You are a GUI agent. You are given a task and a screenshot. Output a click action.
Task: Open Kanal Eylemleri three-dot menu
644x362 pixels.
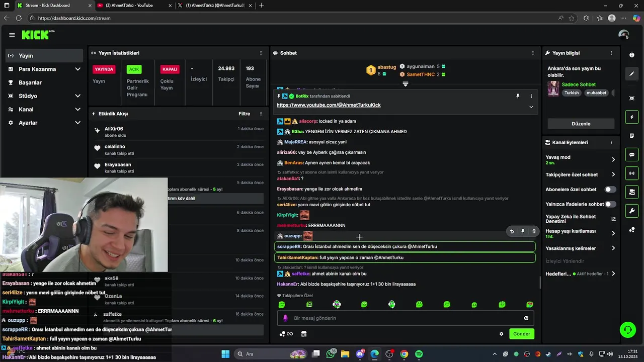point(612,142)
